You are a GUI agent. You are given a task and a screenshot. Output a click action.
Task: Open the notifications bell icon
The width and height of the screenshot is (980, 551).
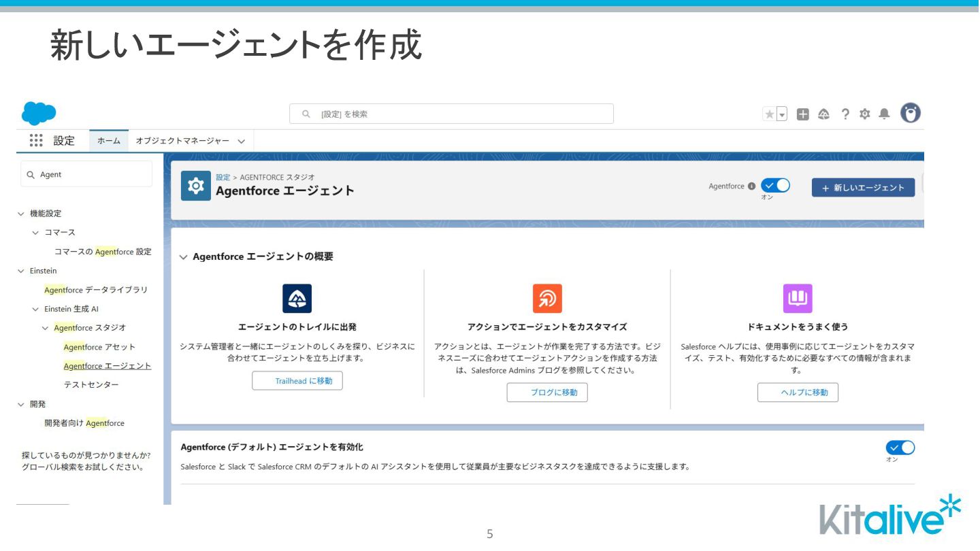pos(884,114)
